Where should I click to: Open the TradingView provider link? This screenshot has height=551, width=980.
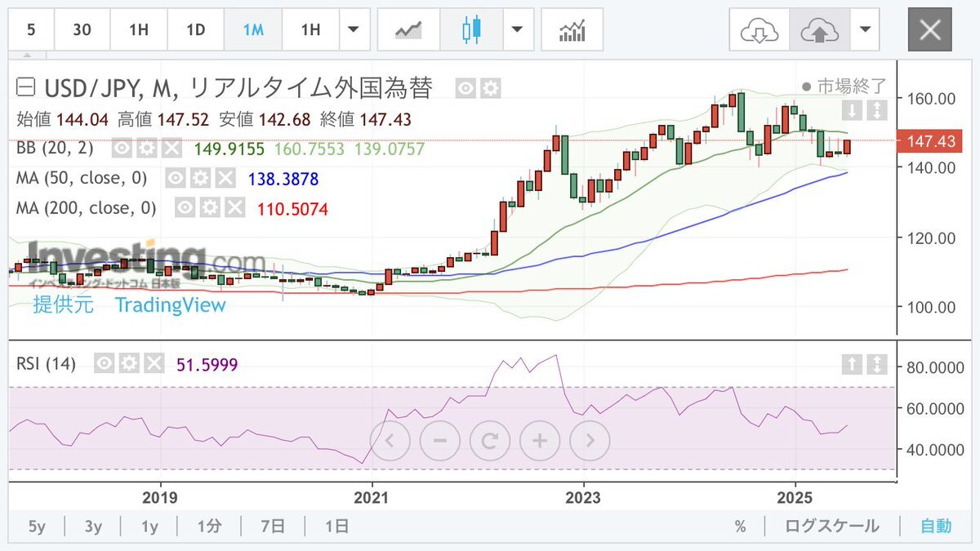click(x=170, y=305)
